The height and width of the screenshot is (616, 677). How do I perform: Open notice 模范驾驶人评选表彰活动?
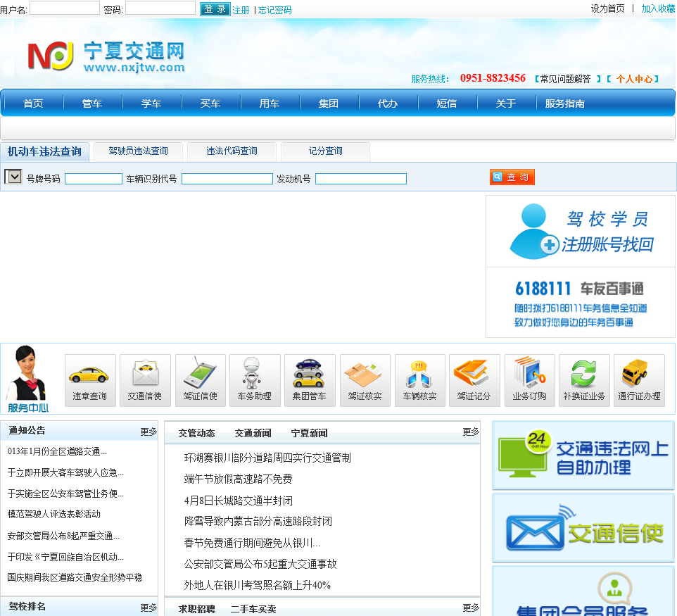click(x=54, y=514)
